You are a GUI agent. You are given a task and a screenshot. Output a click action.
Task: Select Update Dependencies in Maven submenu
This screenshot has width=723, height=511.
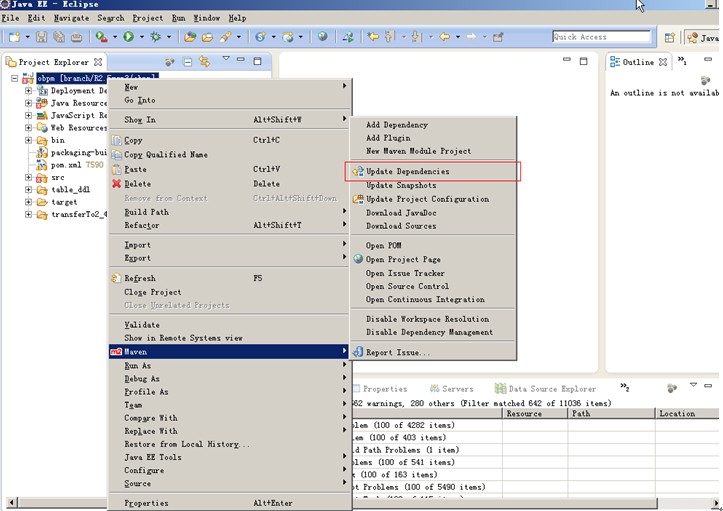(433, 171)
